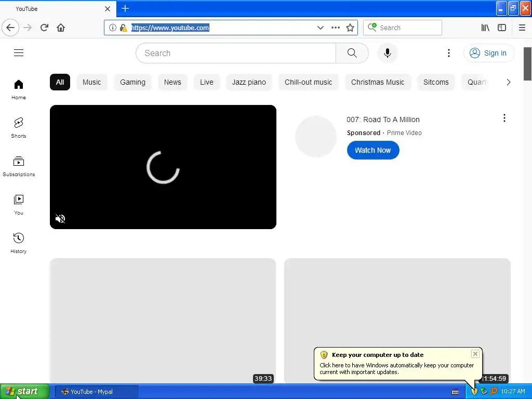This screenshot has width=532, height=399.
Task: Start voice search with microphone
Action: pyautogui.click(x=388, y=53)
